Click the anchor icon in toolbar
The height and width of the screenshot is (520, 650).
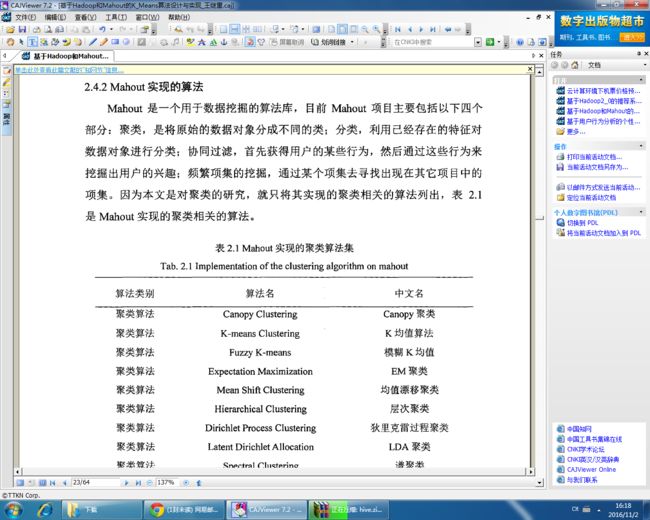pyautogui.click(x=224, y=42)
